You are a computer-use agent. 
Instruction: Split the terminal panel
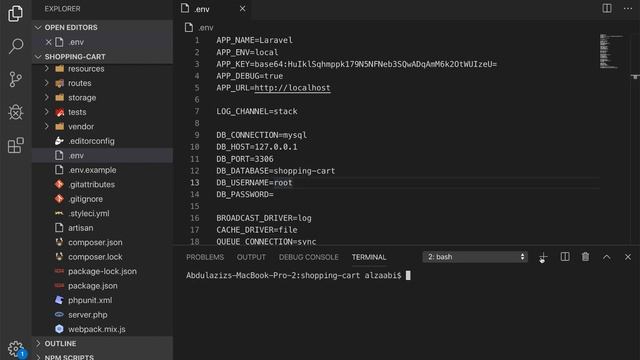pyautogui.click(x=565, y=257)
